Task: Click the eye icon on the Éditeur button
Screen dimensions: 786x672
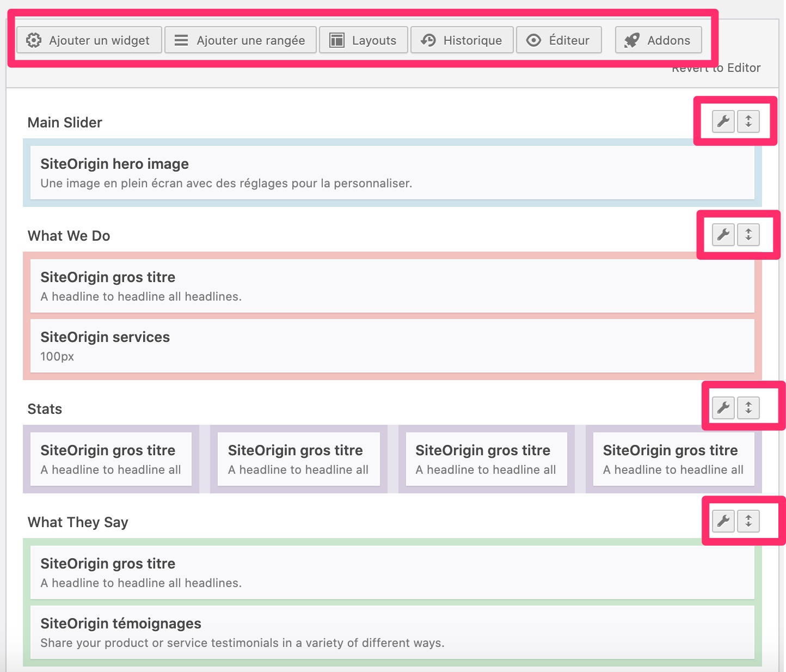Action: (534, 40)
